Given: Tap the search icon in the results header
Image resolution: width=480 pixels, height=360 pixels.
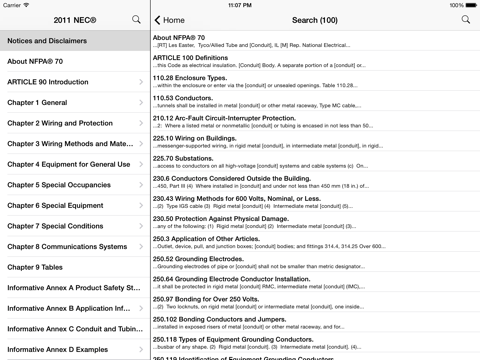Looking at the screenshot, I should tap(466, 19).
